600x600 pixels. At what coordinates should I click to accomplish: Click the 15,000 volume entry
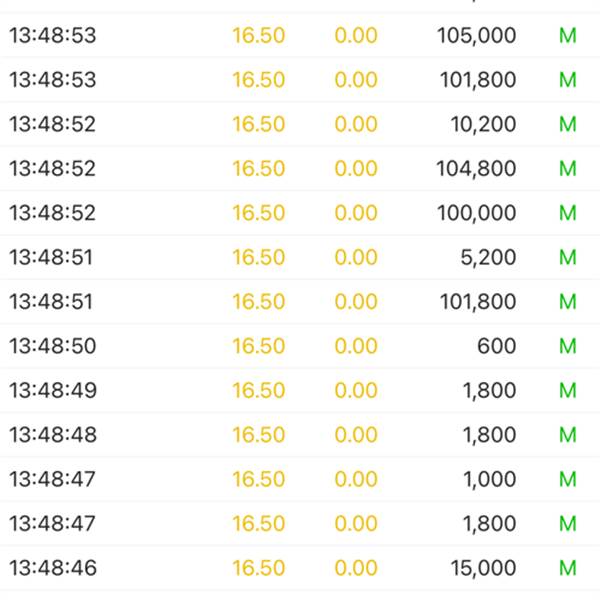[x=483, y=568]
